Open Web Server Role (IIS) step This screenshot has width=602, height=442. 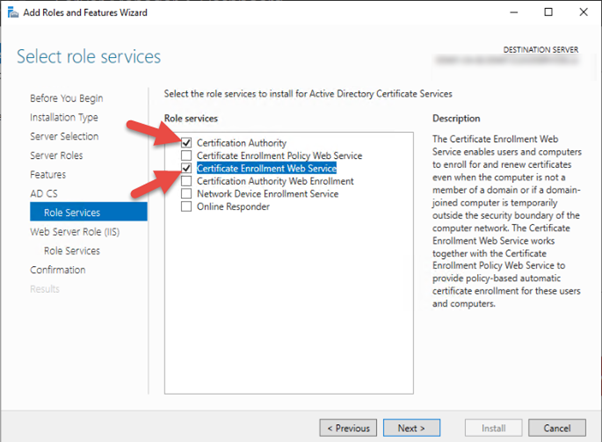tap(75, 232)
